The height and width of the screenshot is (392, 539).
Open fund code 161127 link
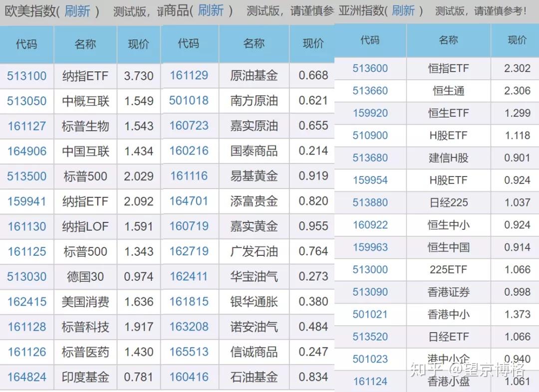(27, 126)
